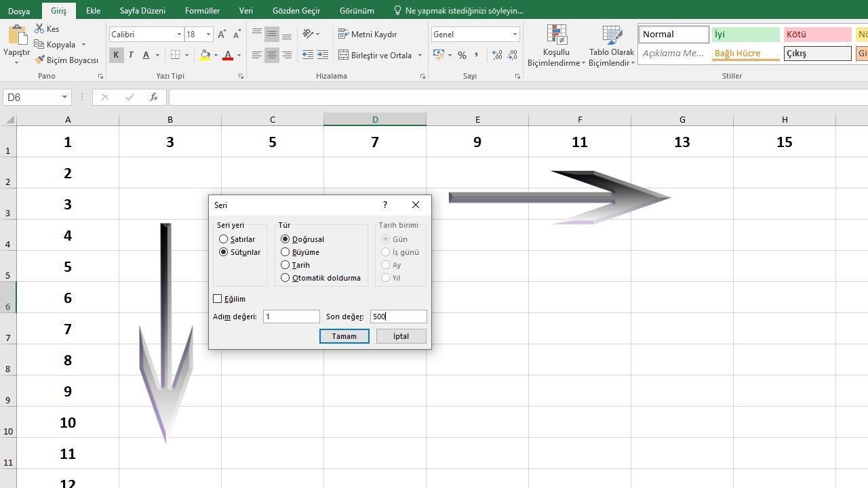Screen dimensions: 868x488
Task: Click the Kes scissors icon
Action: point(39,29)
